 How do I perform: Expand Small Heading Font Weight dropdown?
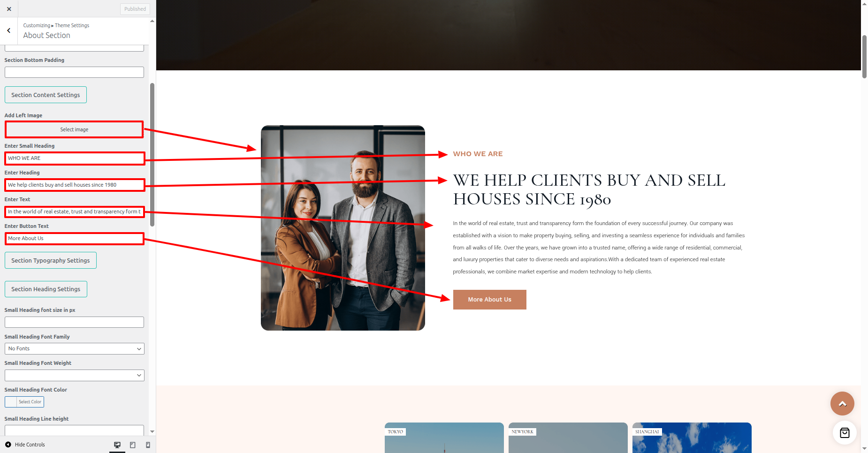click(74, 375)
